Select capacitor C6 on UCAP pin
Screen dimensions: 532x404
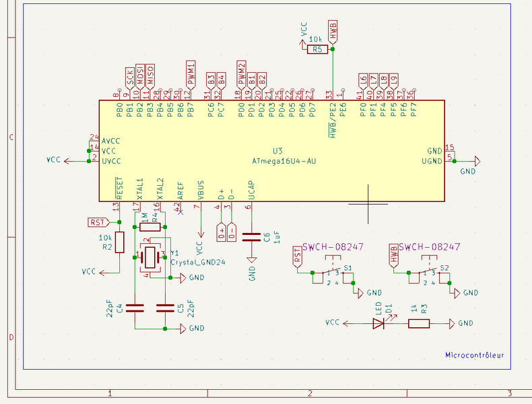(251, 237)
